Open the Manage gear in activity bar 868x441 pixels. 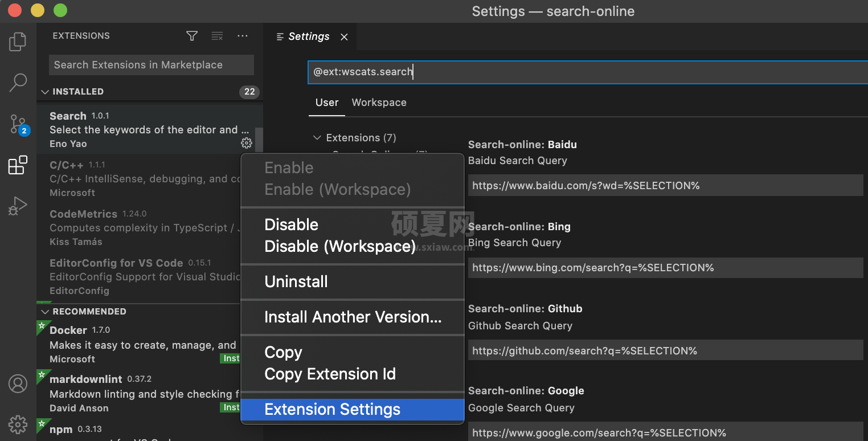point(18,424)
